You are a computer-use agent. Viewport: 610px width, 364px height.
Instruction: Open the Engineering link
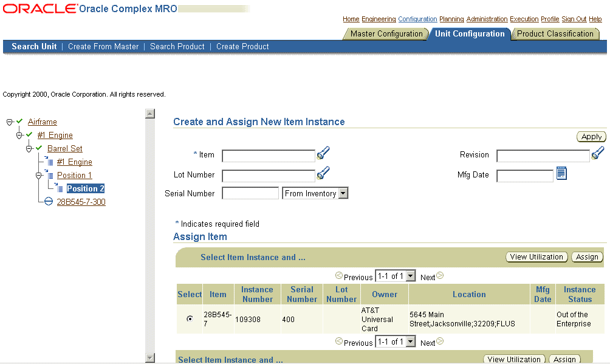pyautogui.click(x=379, y=19)
